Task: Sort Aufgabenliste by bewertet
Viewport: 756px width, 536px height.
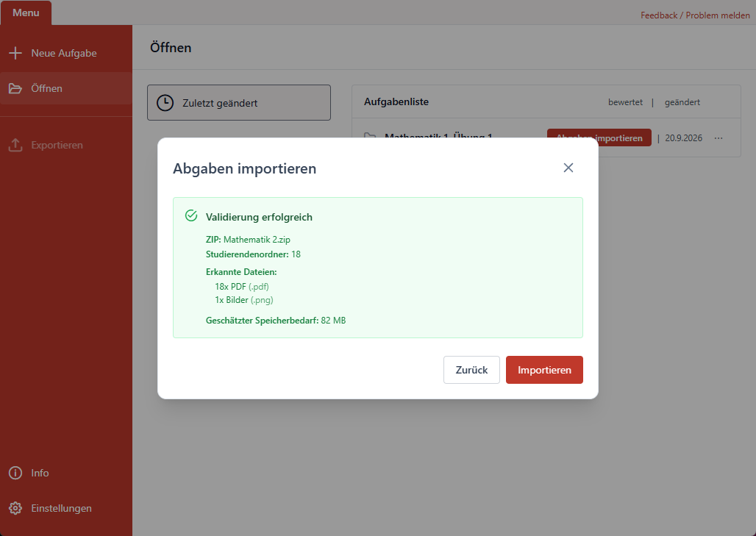Action: point(625,102)
